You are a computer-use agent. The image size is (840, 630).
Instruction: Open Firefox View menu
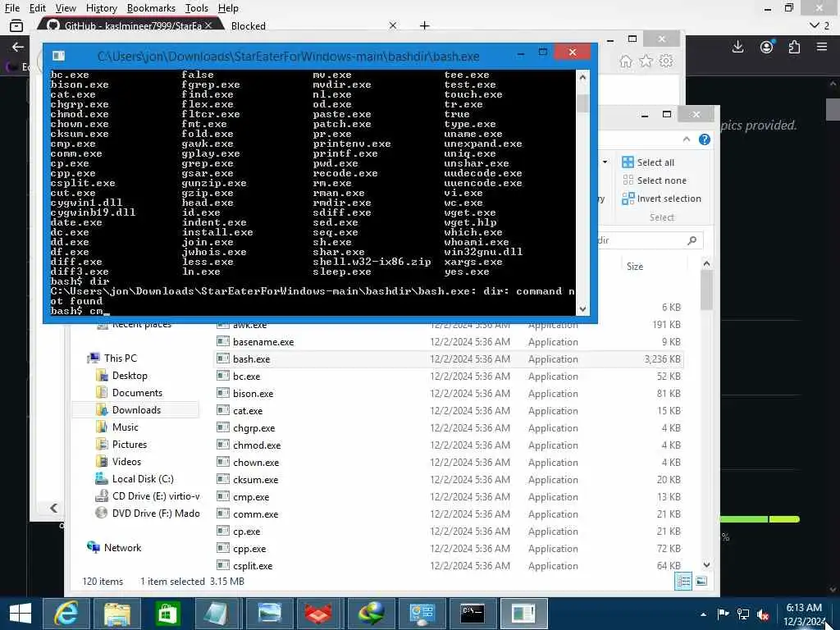[x=66, y=8]
